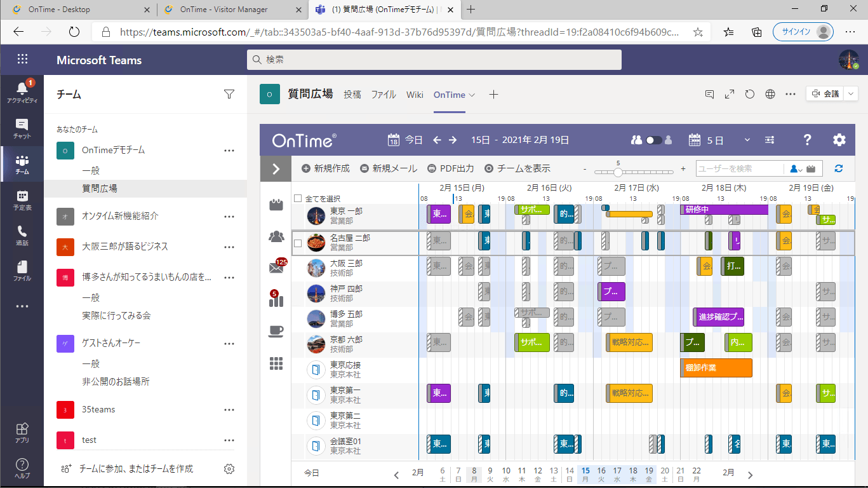This screenshot has height=488, width=868.
Task: Uncheck 名古屋 二郎's selection checkbox
Action: [297, 241]
